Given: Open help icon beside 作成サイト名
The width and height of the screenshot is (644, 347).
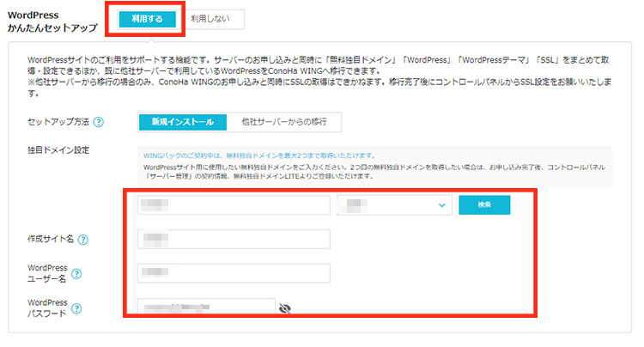Looking at the screenshot, I should [x=83, y=240].
